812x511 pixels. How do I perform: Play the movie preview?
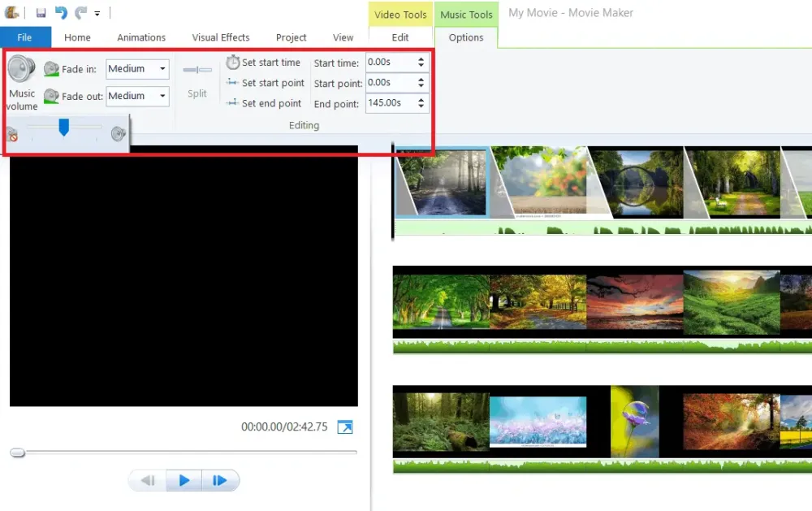coord(184,480)
